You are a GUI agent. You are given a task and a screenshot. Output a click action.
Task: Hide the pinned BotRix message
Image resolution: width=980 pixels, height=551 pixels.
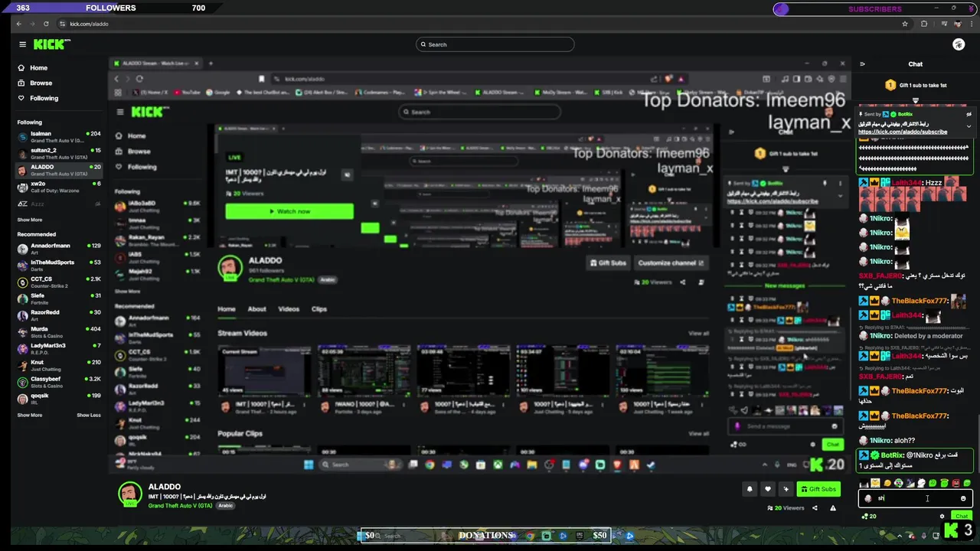969,114
